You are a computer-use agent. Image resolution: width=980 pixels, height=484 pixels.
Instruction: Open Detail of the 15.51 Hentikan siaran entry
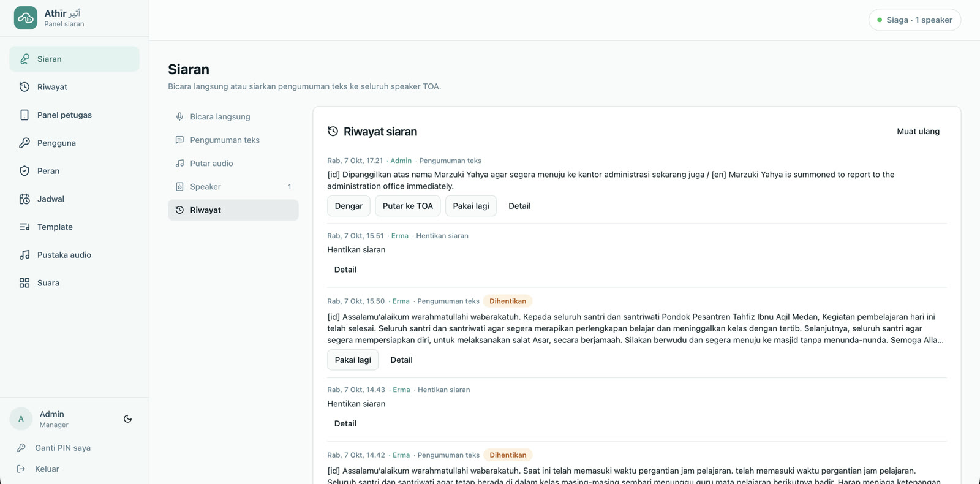coord(345,270)
